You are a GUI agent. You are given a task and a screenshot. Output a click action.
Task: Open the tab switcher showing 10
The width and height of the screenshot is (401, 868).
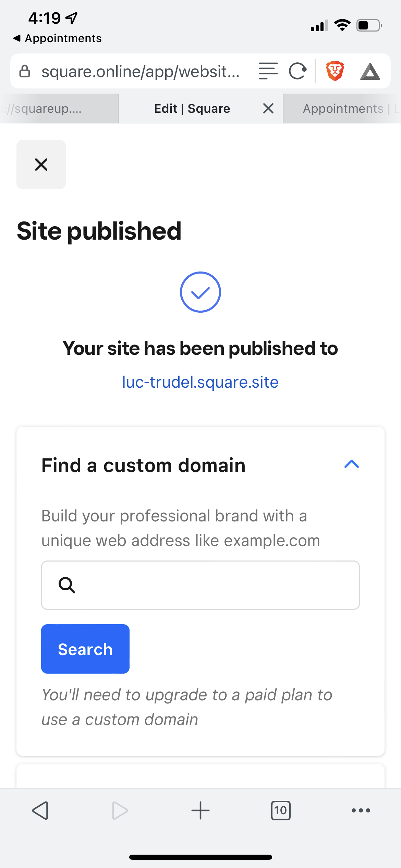coord(281,810)
